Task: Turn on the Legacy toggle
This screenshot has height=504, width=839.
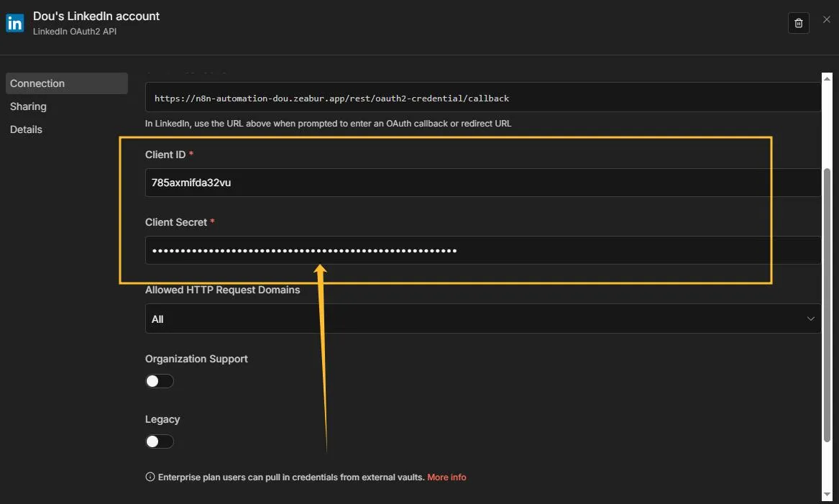Action: [159, 441]
